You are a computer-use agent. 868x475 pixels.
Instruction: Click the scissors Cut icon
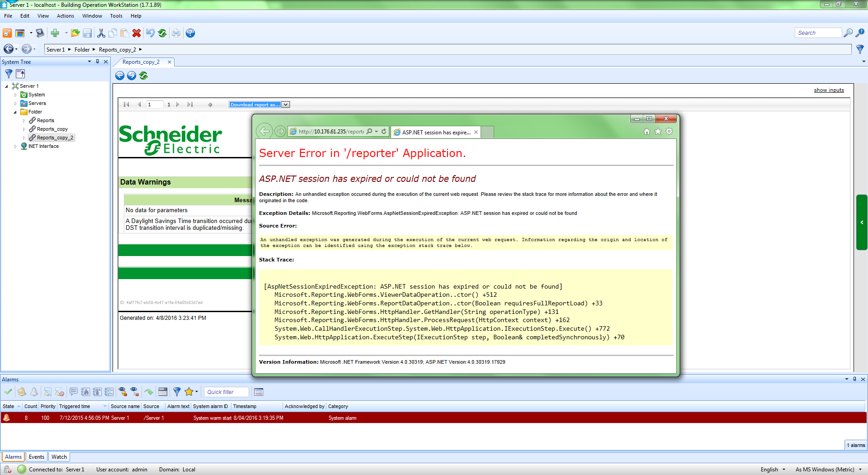[101, 33]
